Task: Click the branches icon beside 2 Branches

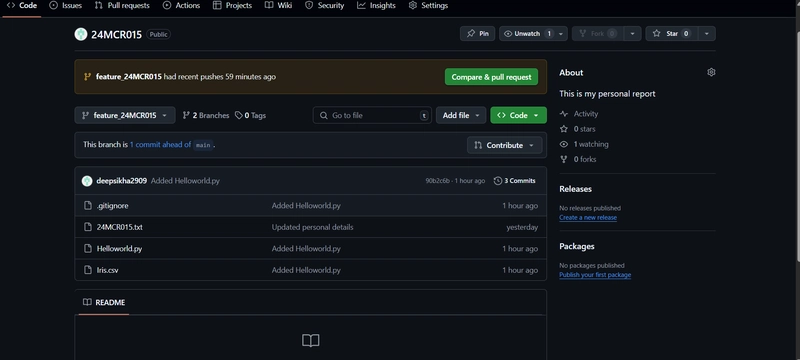Action: 186,115
